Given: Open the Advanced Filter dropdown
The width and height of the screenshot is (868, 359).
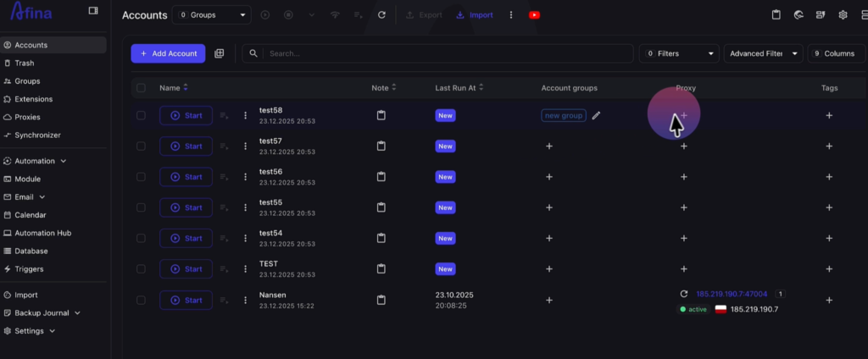Looking at the screenshot, I should tap(764, 53).
